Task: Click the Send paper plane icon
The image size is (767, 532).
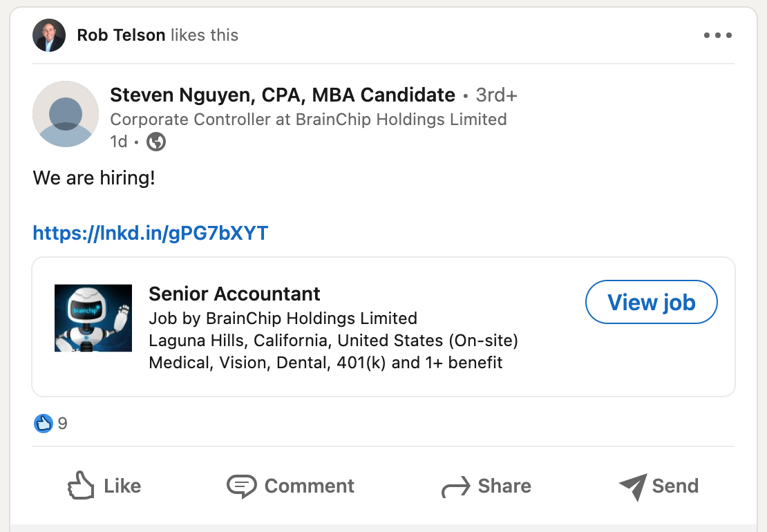Action: point(633,486)
